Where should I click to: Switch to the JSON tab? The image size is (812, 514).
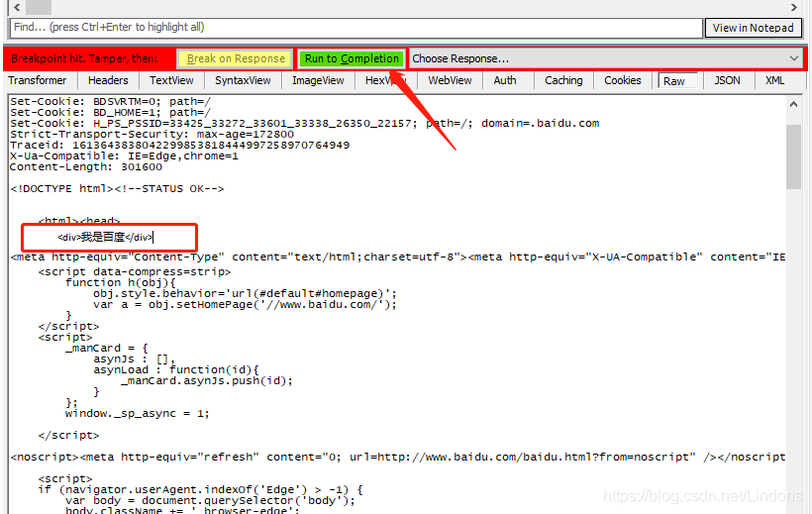(727, 80)
